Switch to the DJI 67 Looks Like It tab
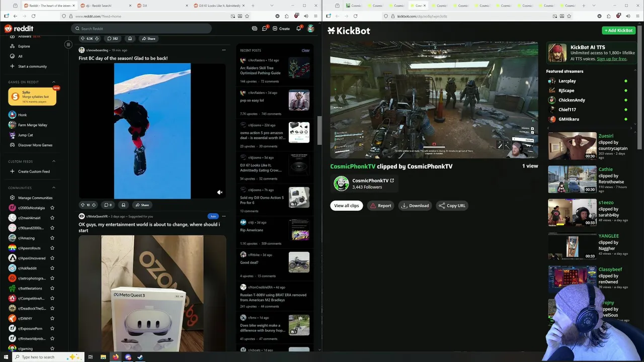 (218, 6)
